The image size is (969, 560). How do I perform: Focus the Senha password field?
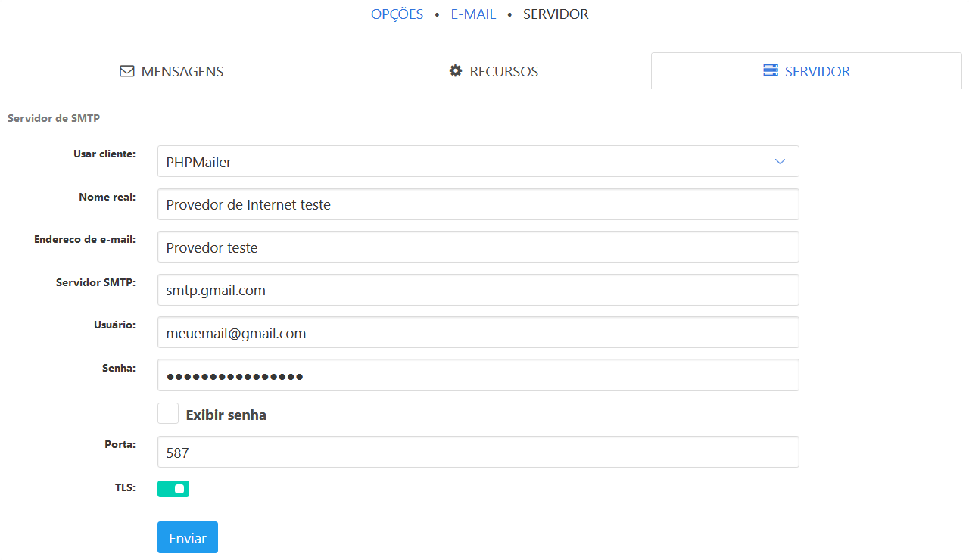tap(478, 376)
